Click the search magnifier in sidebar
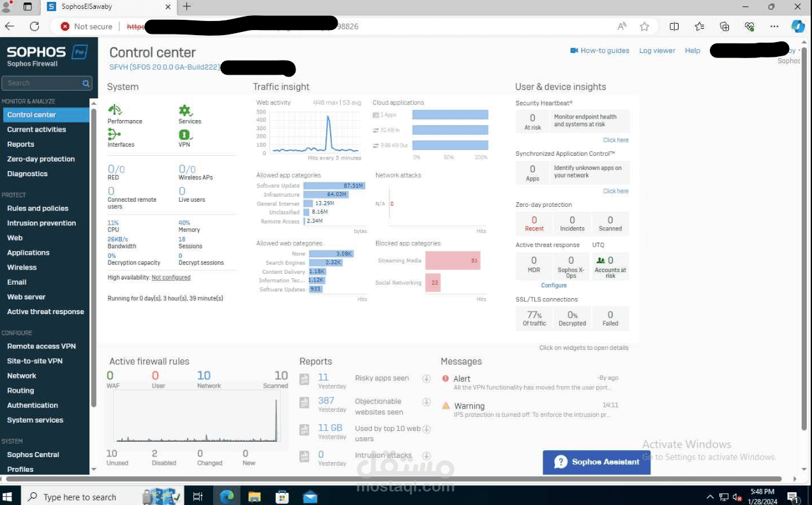The width and height of the screenshot is (812, 505). (86, 83)
